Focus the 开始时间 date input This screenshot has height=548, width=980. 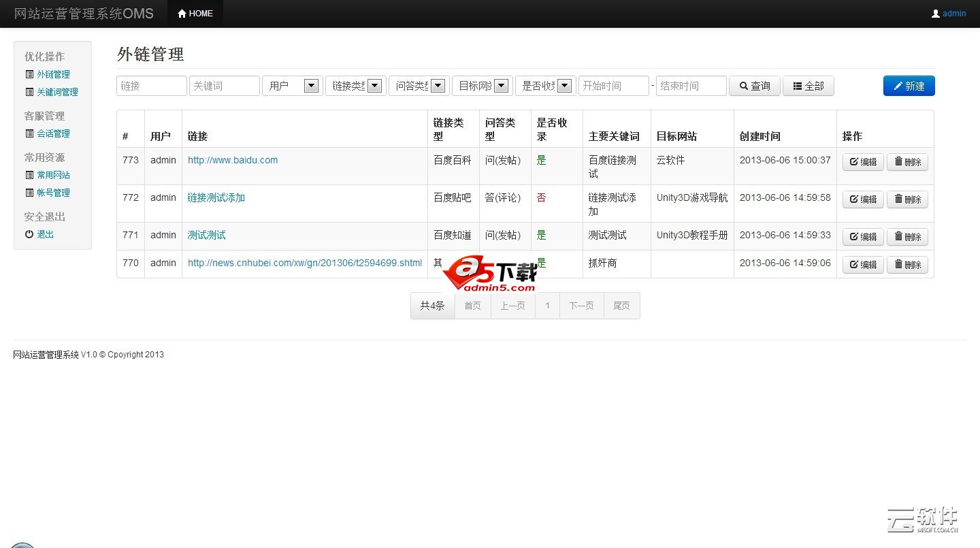click(x=614, y=86)
